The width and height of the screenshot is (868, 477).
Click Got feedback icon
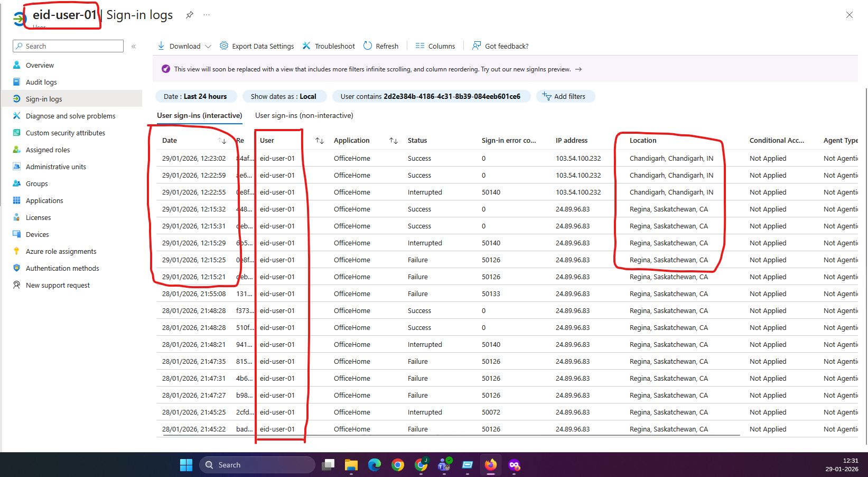tap(477, 46)
